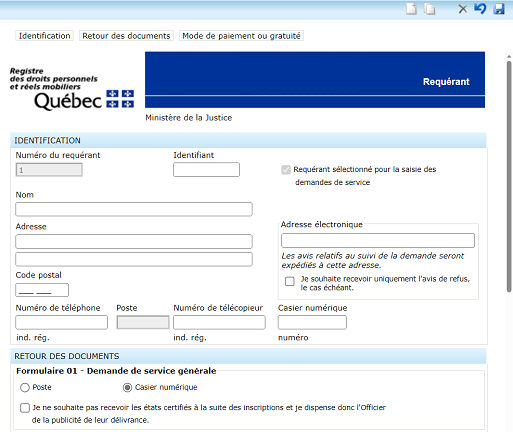Go to Retour des documents section
The height and width of the screenshot is (432, 513).
click(x=126, y=36)
